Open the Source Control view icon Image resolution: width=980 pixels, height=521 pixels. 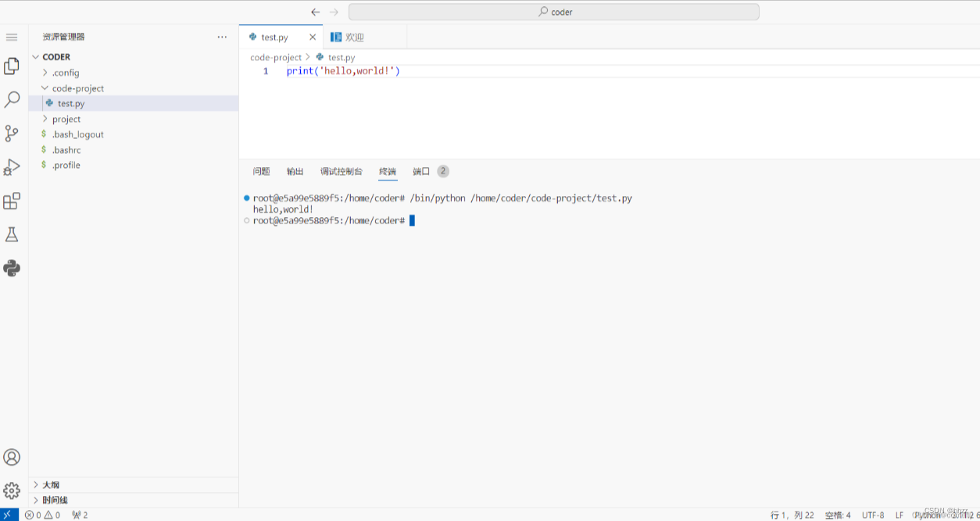pyautogui.click(x=12, y=134)
